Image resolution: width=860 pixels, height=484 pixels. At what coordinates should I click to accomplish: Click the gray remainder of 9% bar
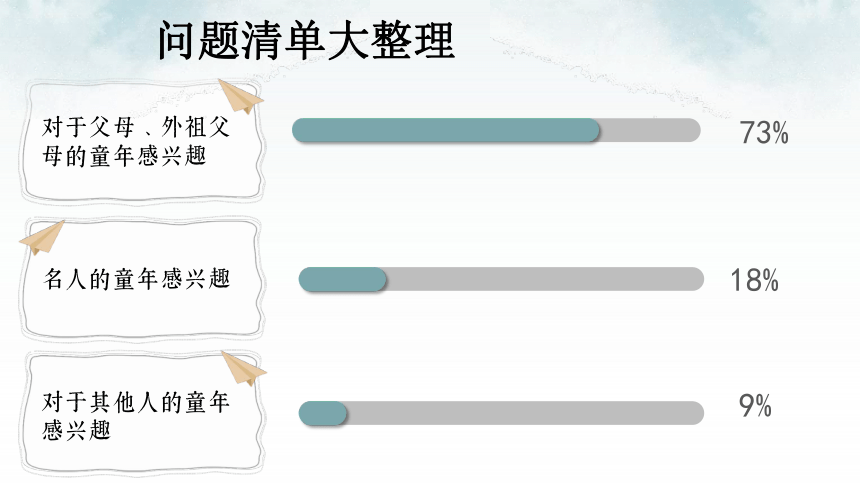click(525, 413)
